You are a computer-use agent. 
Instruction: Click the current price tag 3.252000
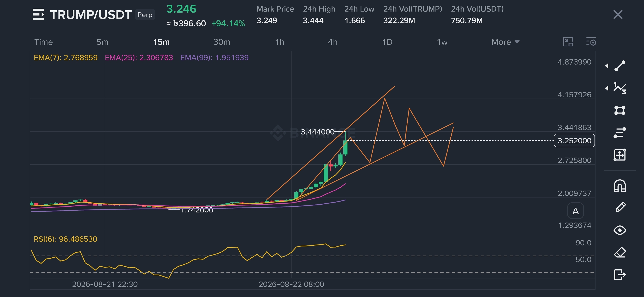574,141
